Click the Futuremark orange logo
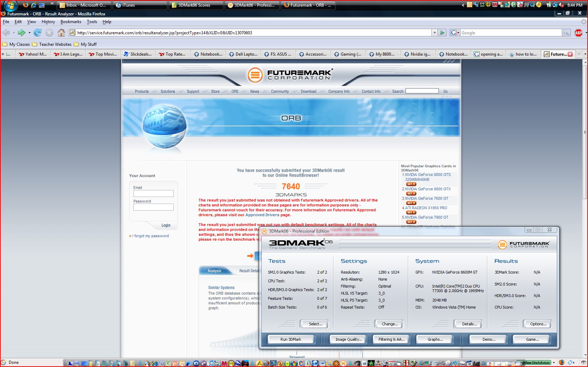 [255, 75]
